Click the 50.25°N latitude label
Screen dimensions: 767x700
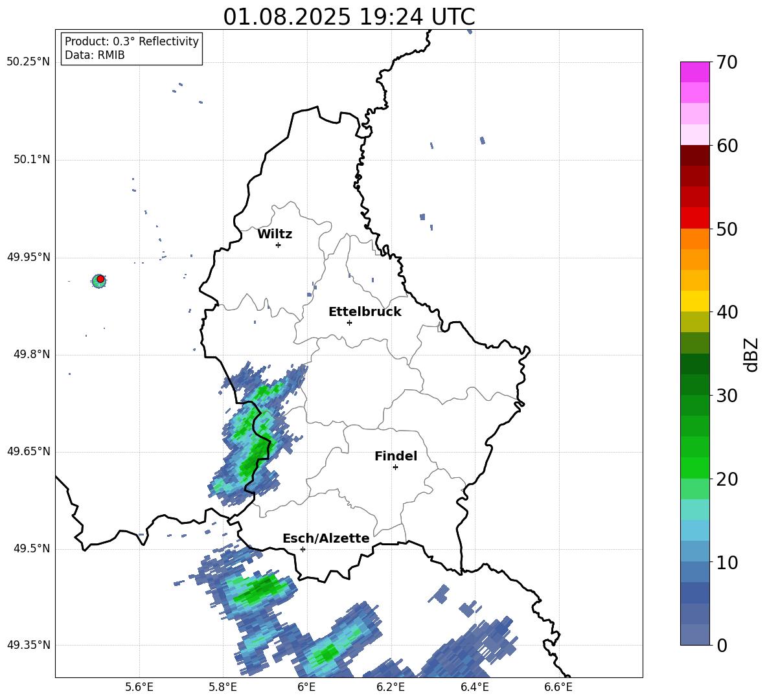[29, 62]
